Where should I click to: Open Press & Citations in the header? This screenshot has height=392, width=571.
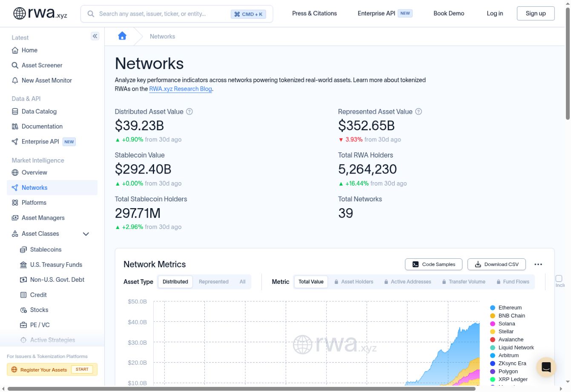point(315,14)
